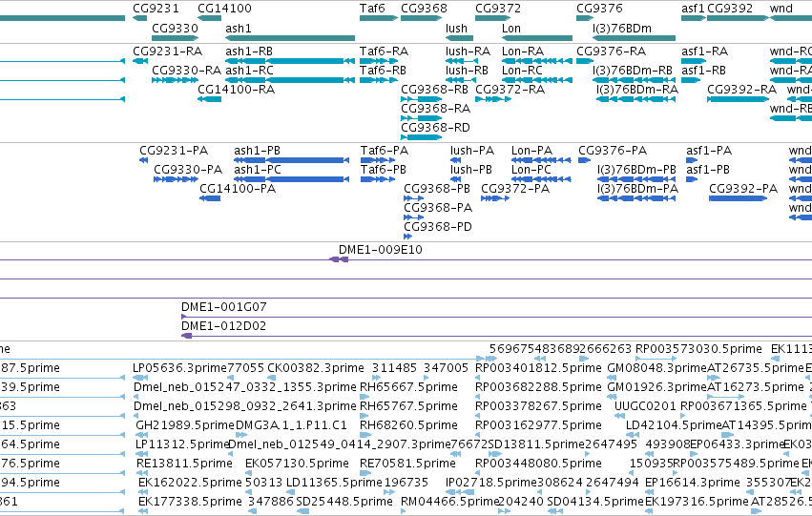
Task: Select the RP003682288.5prime EST label
Action: click(x=538, y=387)
